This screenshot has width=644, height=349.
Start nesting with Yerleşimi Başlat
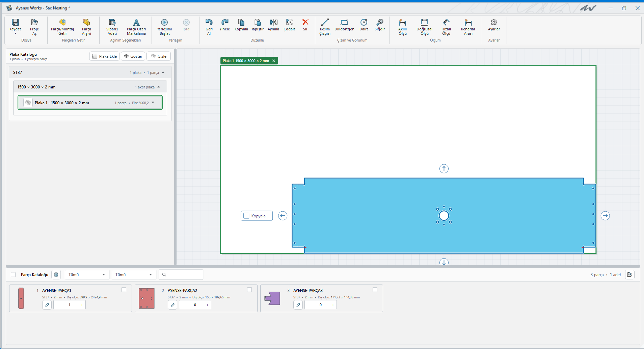[164, 27]
